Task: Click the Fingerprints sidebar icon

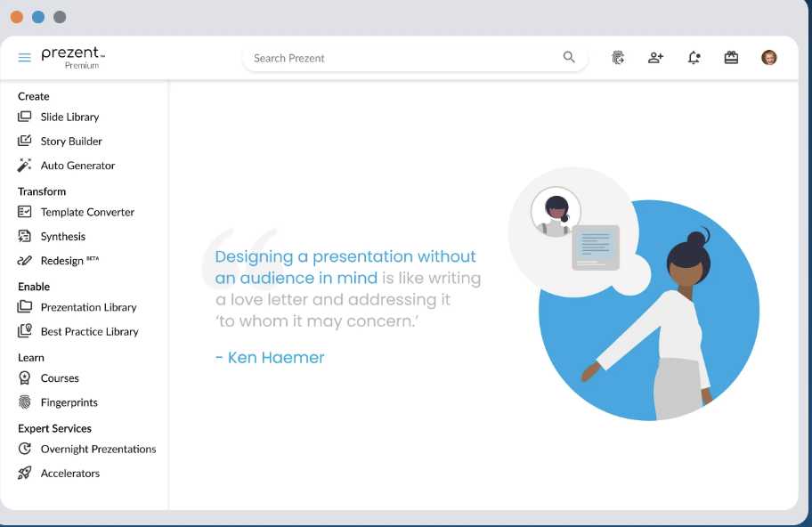Action: (x=24, y=402)
